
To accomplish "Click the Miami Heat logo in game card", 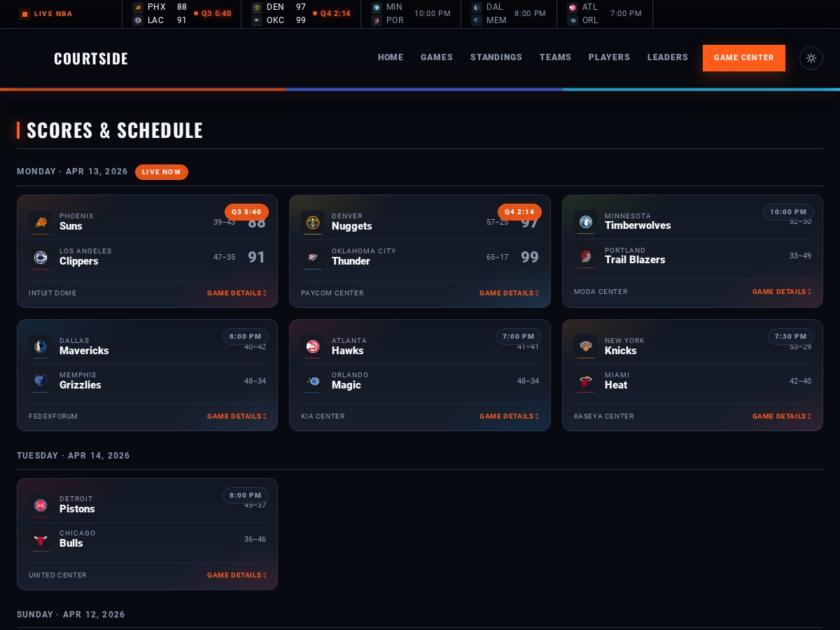I will 586,381.
